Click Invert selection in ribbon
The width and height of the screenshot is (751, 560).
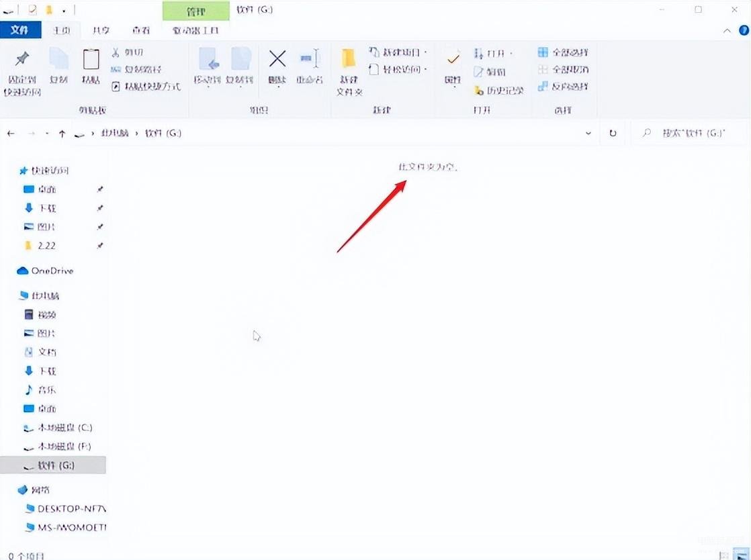pyautogui.click(x=563, y=87)
